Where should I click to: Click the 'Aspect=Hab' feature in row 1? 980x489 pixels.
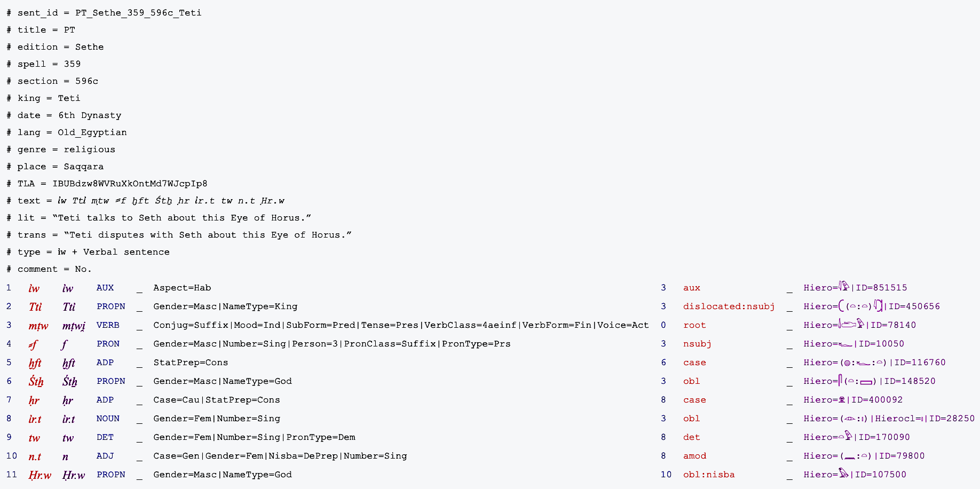coord(182,288)
